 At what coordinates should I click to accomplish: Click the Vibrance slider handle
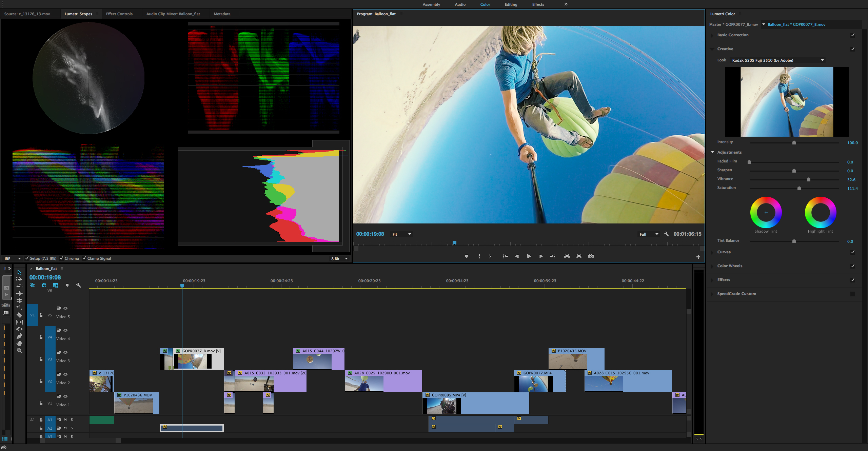click(x=808, y=180)
